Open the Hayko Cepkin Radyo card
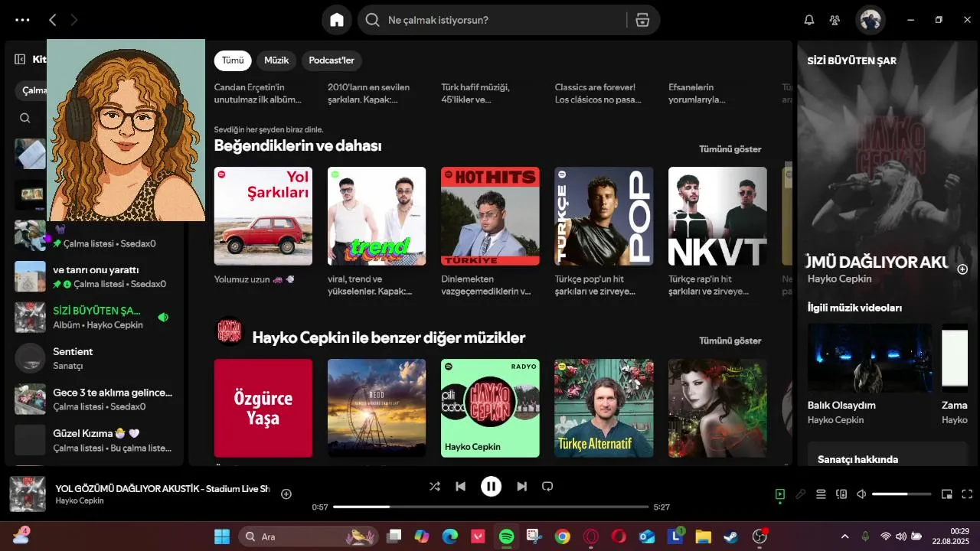 click(490, 408)
